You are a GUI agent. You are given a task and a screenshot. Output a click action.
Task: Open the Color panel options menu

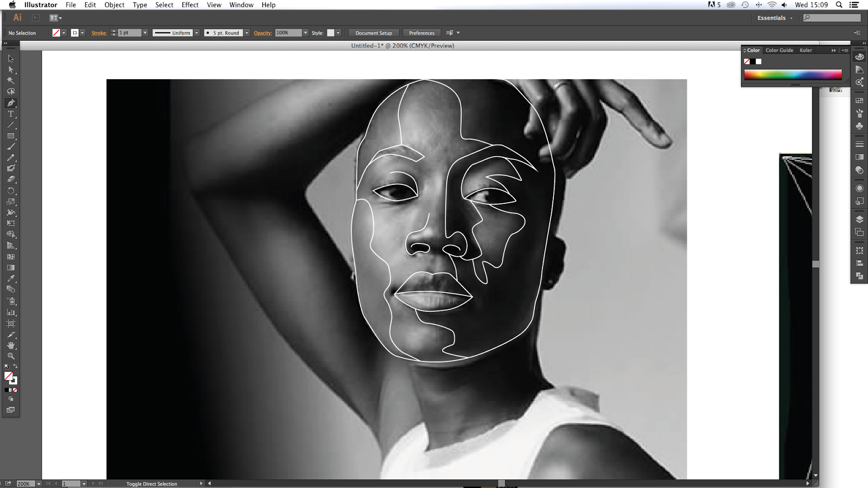coord(845,50)
